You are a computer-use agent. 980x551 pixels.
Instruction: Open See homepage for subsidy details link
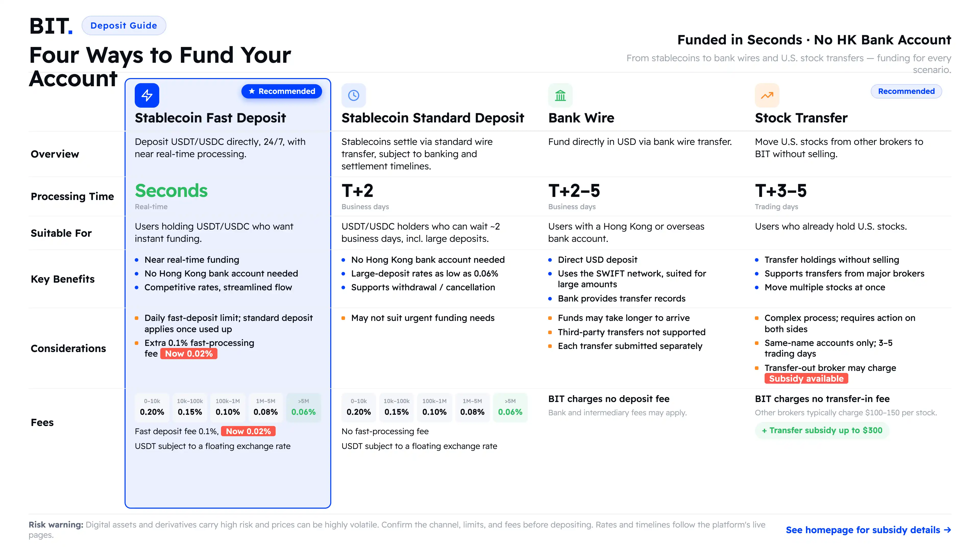coord(868,530)
